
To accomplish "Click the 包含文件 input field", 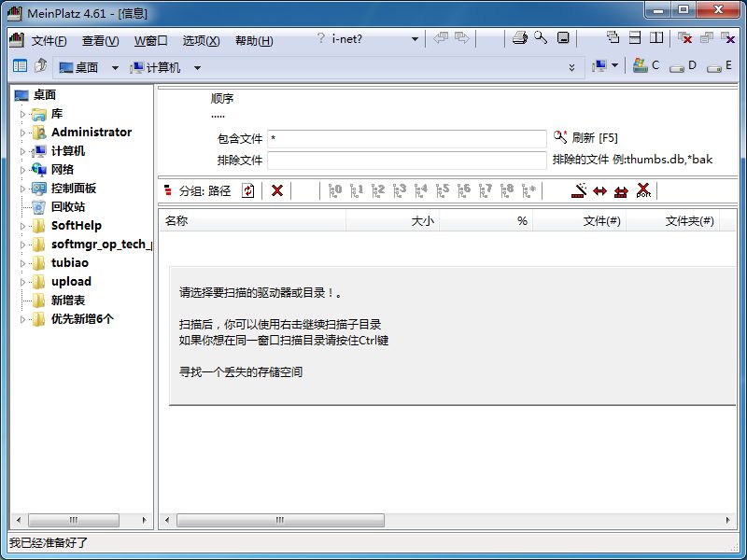I will [x=407, y=138].
